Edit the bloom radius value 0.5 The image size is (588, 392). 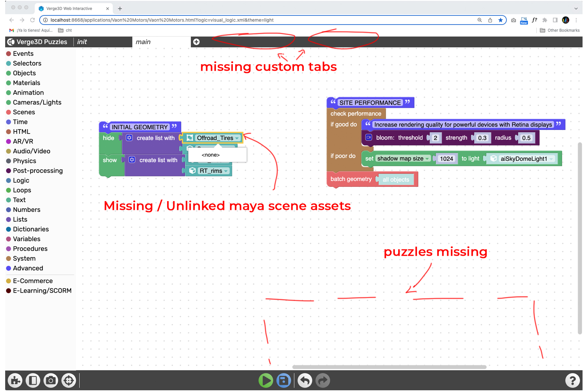coord(526,138)
